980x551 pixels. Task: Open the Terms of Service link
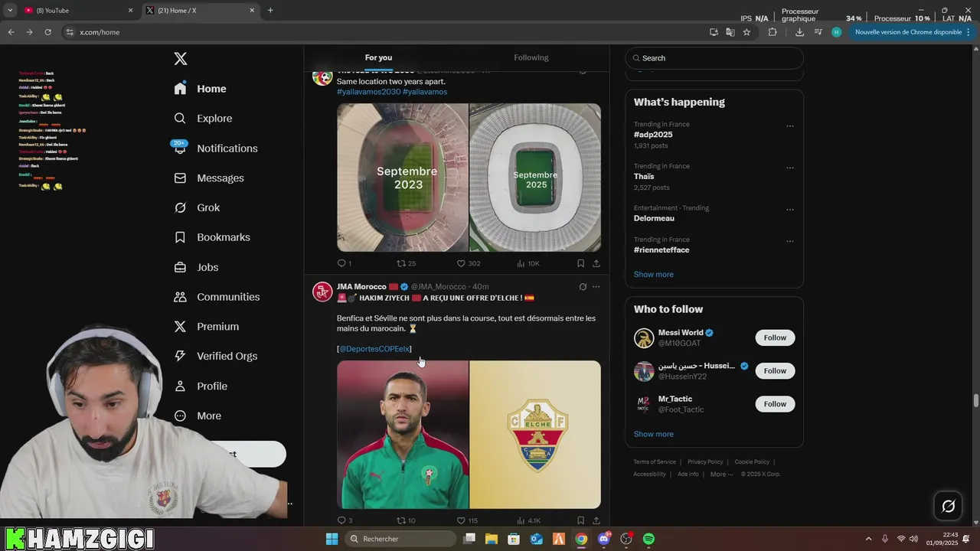pyautogui.click(x=655, y=462)
